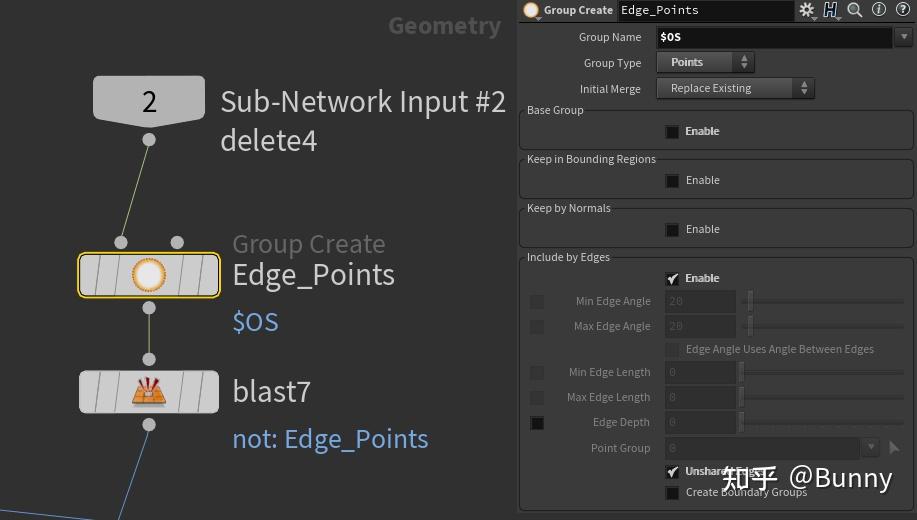The width and height of the screenshot is (917, 520).
Task: Click the Houdini H presets icon
Action: tap(830, 10)
